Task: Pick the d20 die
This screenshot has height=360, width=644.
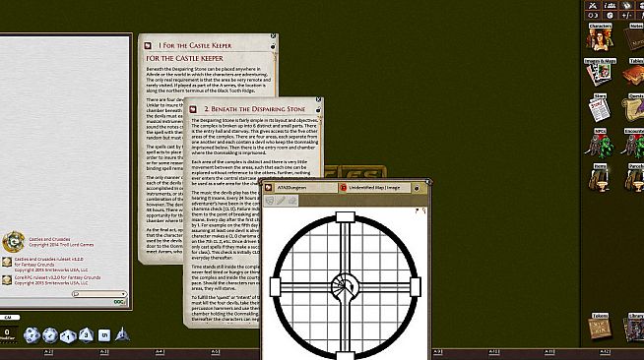Action: click(32, 335)
